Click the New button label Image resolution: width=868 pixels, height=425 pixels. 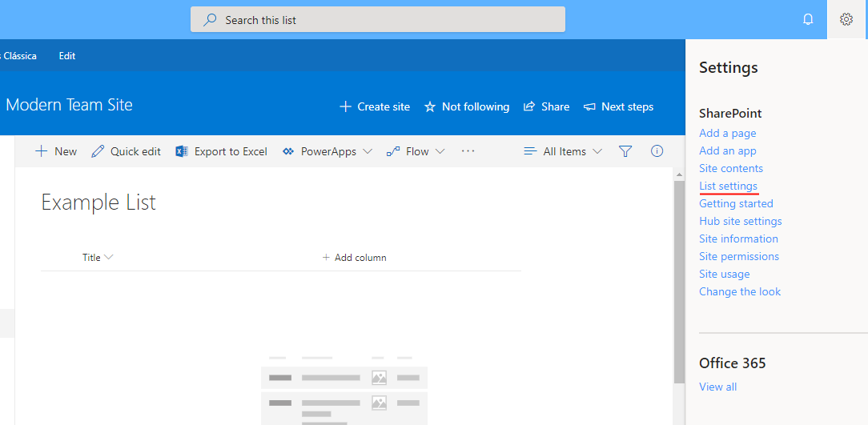point(66,151)
